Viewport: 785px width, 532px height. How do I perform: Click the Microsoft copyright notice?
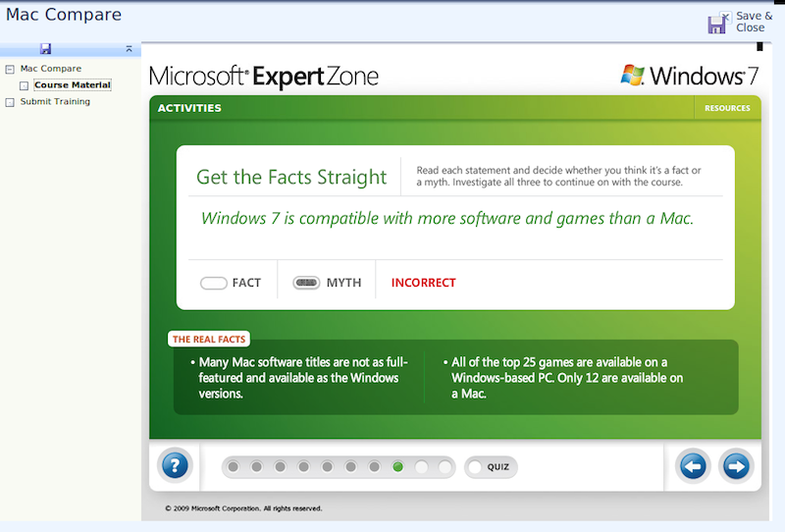[x=243, y=508]
